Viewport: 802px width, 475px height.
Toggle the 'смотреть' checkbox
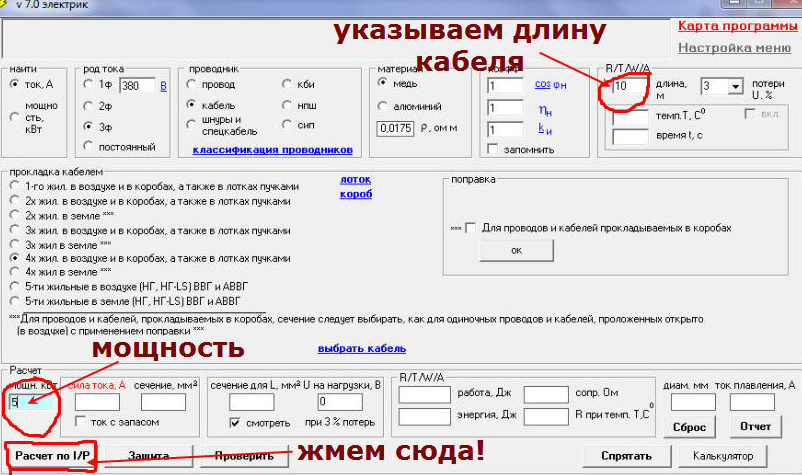(x=235, y=422)
